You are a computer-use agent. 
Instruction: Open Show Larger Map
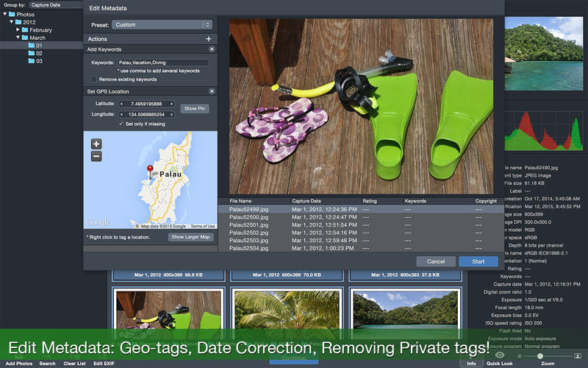pyautogui.click(x=190, y=237)
